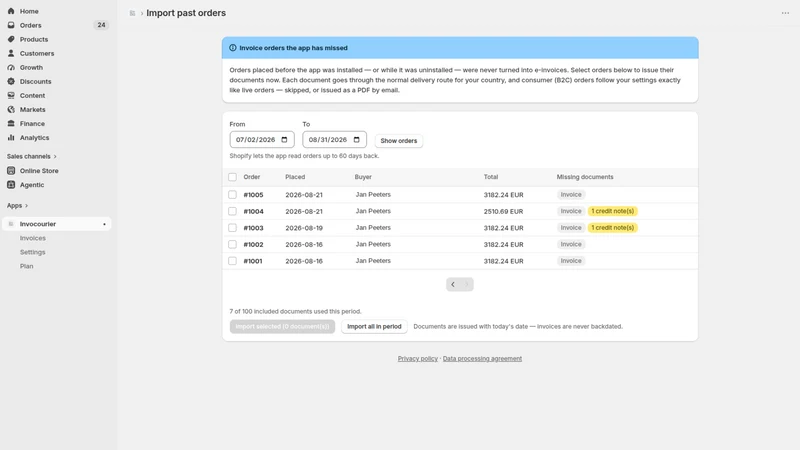The height and width of the screenshot is (450, 800).
Task: Click order number #1004
Action: tap(253, 211)
